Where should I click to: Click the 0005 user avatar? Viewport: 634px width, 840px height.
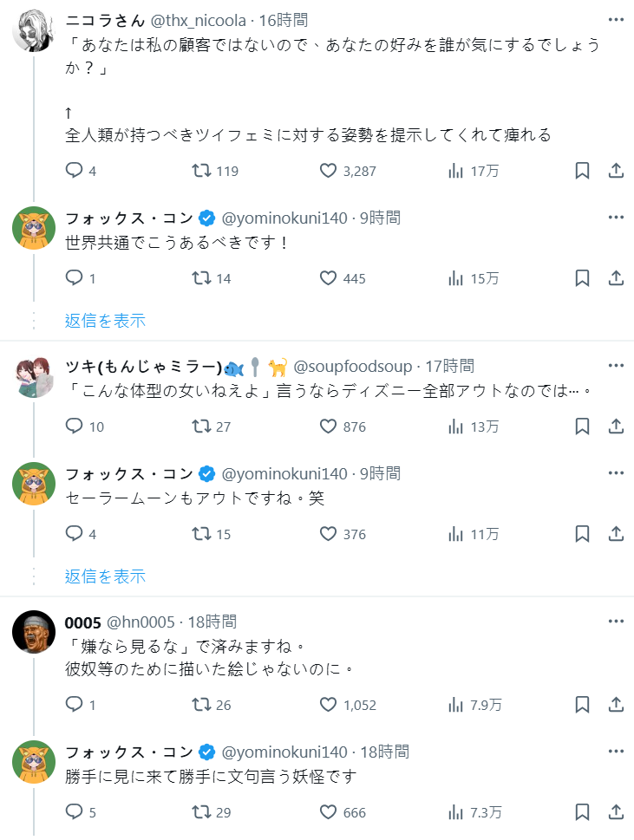pyautogui.click(x=34, y=633)
